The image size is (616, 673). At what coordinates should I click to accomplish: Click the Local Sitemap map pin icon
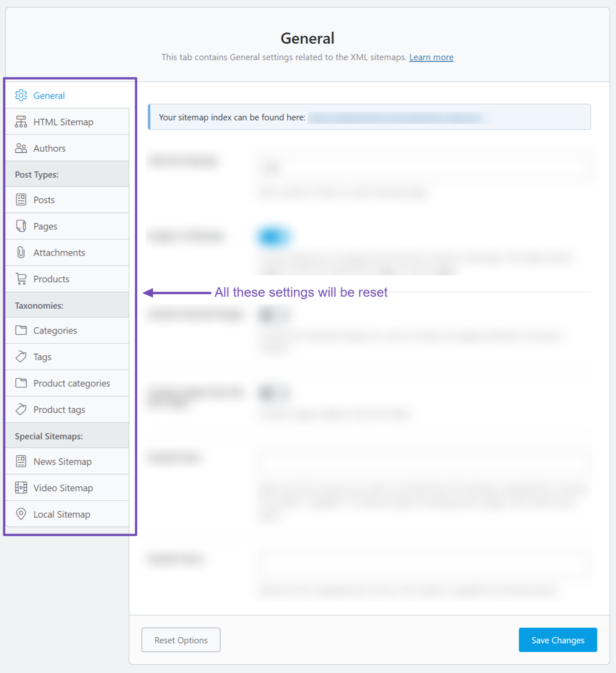pyautogui.click(x=21, y=514)
